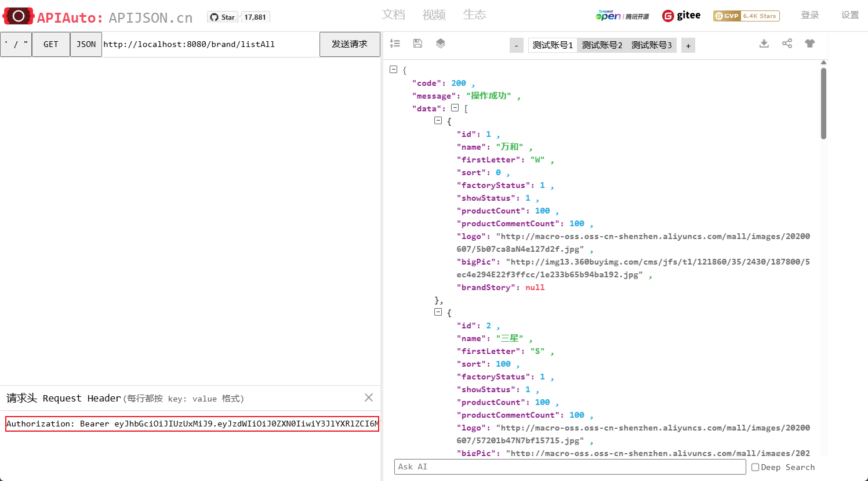Collapse the data array node

pos(455,108)
